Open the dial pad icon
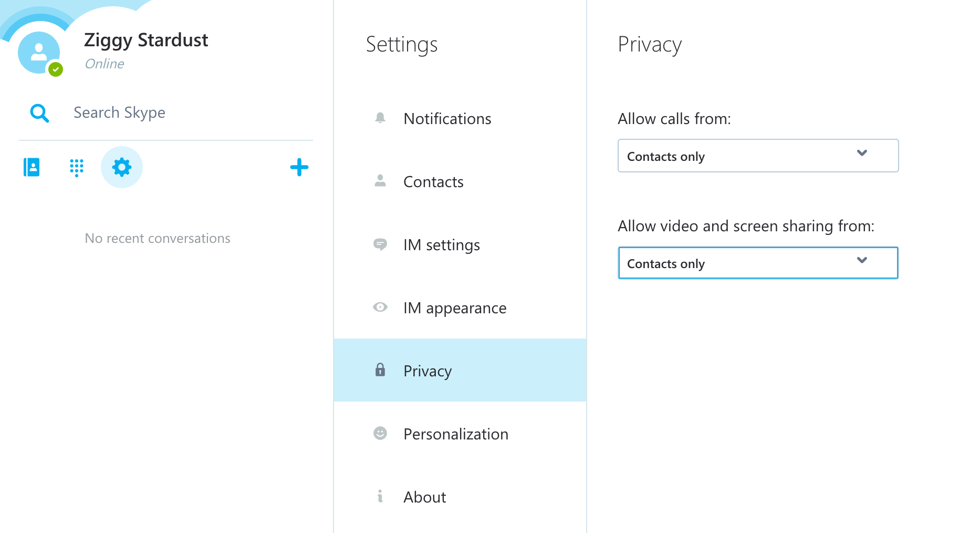 [x=77, y=168]
